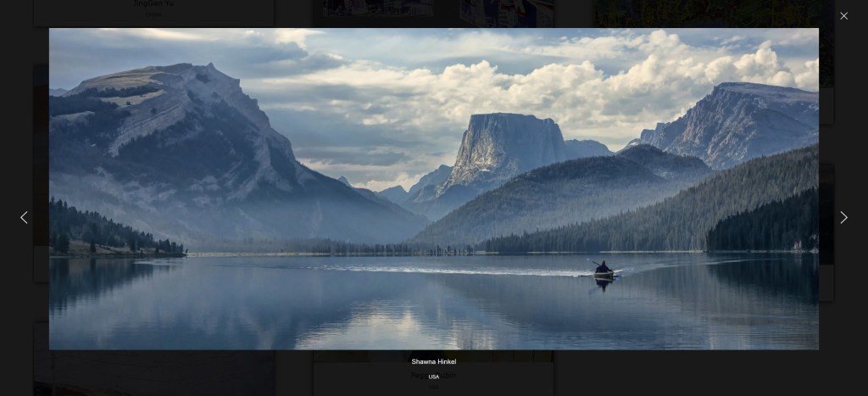Click the kayaker on the lake in photo

[x=603, y=270]
